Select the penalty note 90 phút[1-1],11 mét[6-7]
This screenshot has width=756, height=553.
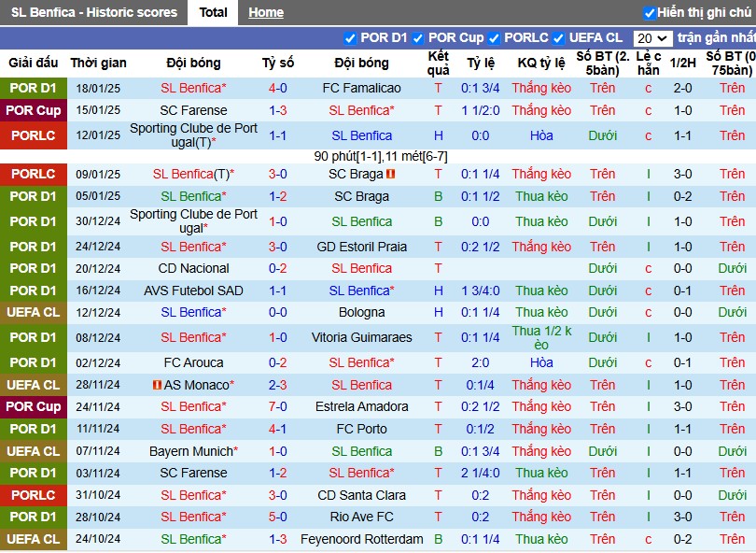[381, 156]
